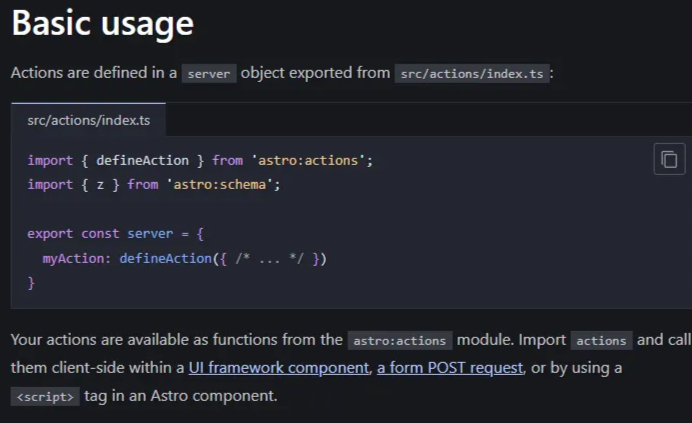Select the src/actions/index.ts code tab title
The width and height of the screenshot is (692, 423).
[x=89, y=120]
